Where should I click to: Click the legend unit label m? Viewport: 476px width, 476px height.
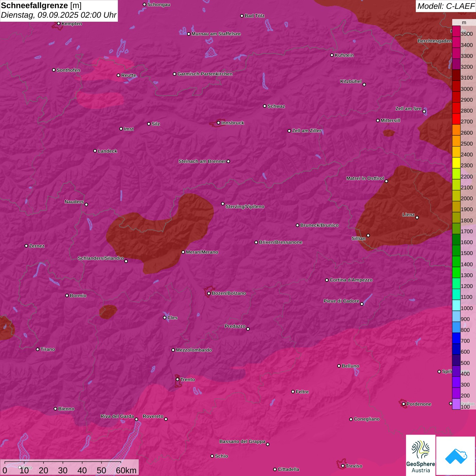pos(464,22)
